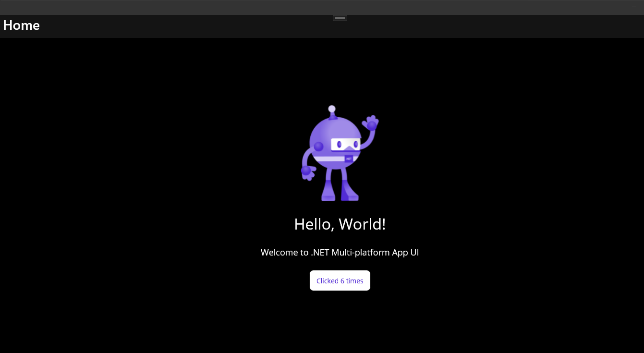
Task: Click the "Hello, World!" heading
Action: [340, 224]
